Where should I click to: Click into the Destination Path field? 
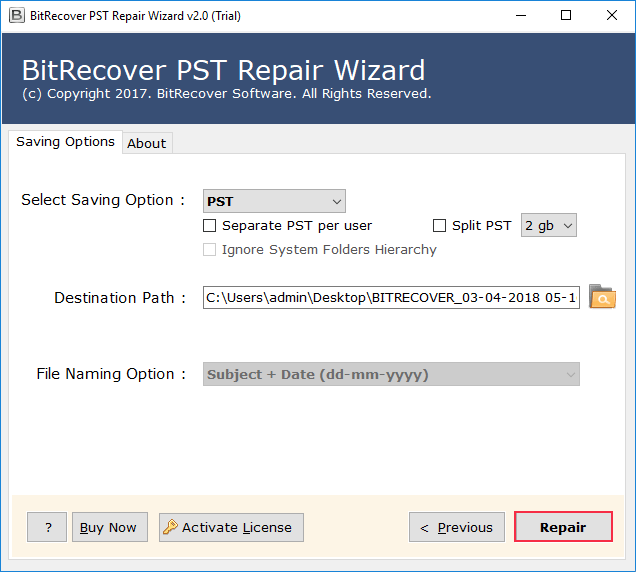391,297
